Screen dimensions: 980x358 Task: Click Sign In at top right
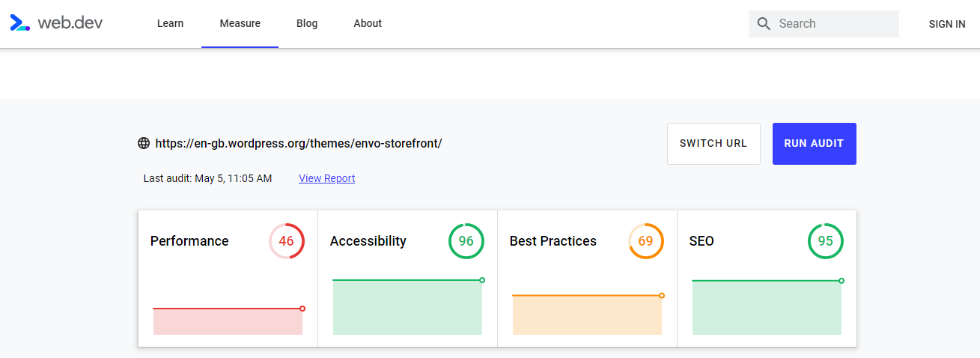(x=946, y=24)
